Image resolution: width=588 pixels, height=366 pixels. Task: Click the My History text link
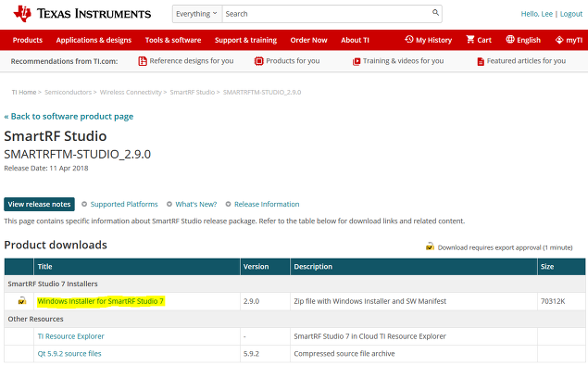point(434,40)
